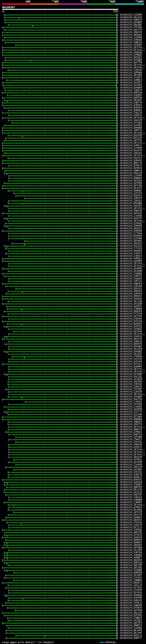Screen dimensions: 146x644
Task: Click the UniRef100_Q140T9 label
Action: click(131, 339)
